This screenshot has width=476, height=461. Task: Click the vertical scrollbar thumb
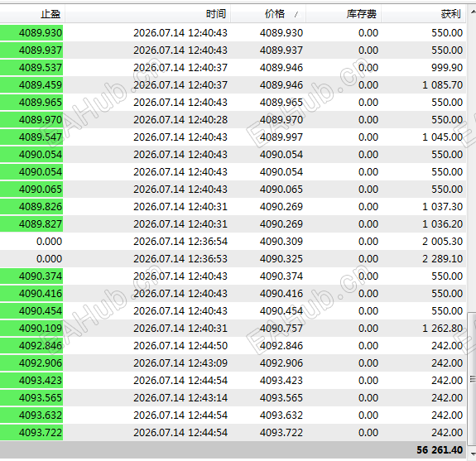point(473,379)
